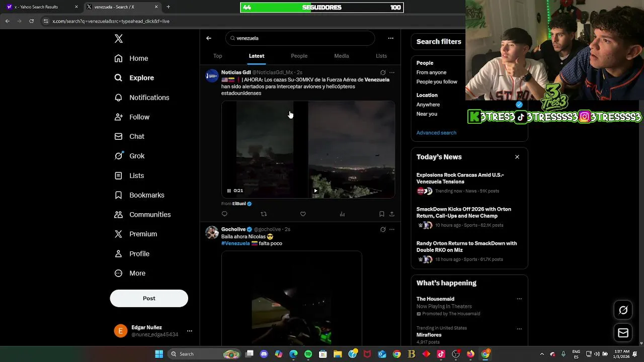This screenshot has width=644, height=362.
Task: Click the #Venezuela hashtag in Gocholive post
Action: [x=235, y=243]
